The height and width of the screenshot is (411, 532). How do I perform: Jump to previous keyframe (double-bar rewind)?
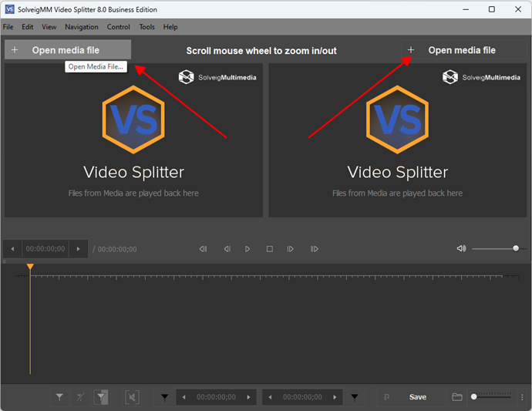coord(203,249)
